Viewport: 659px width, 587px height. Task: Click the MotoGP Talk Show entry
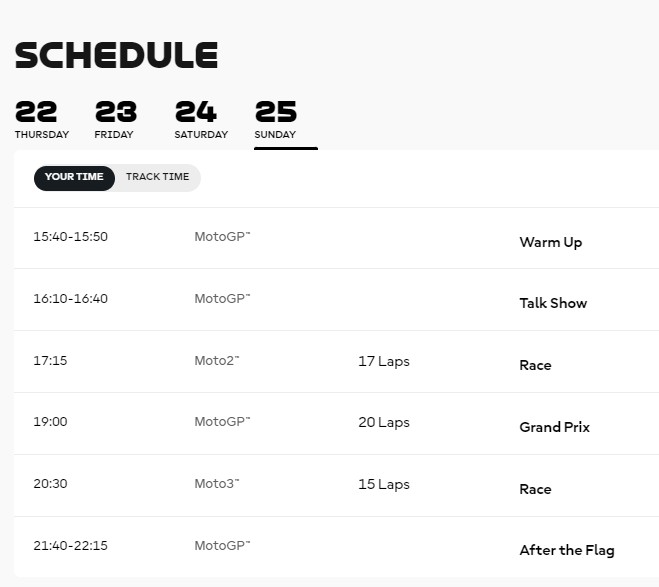pyautogui.click(x=553, y=303)
